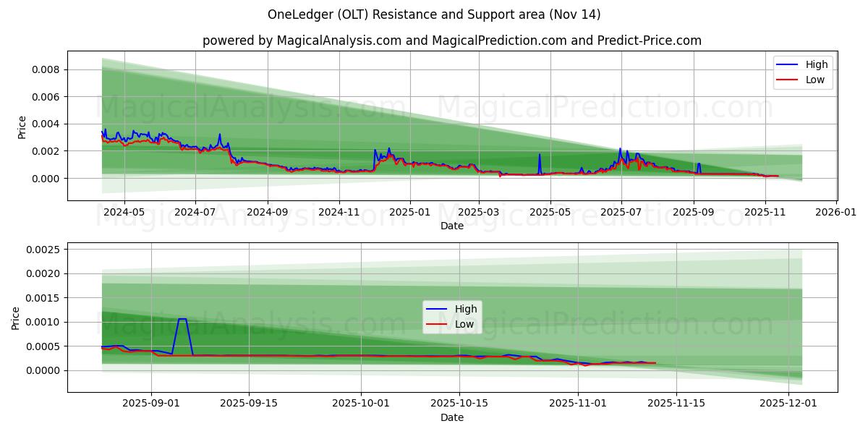
Task: Click the 0.0025 y-axis tick label
Action: coord(42,249)
